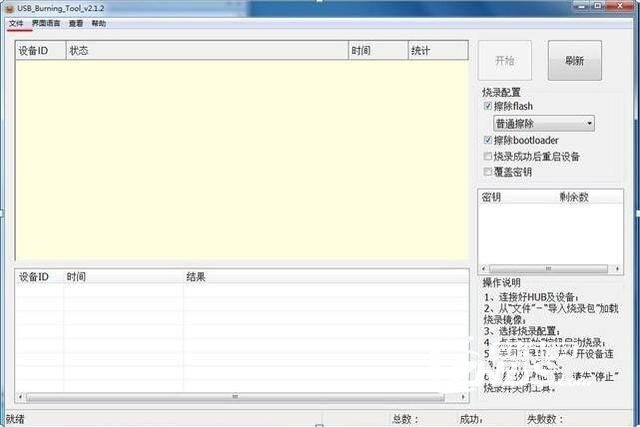Click the 总数 status bar entry

405,419
